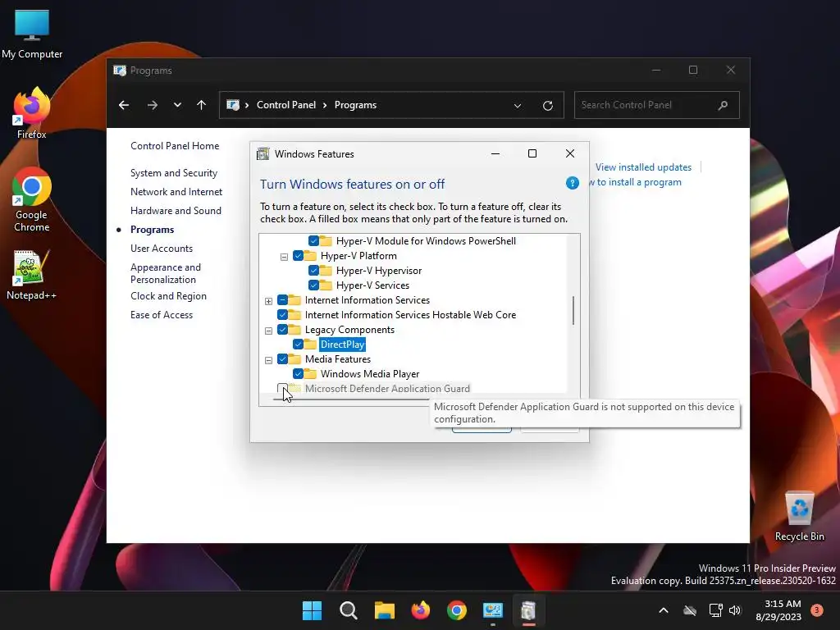Uncheck Hyper-V Services checkbox
The height and width of the screenshot is (630, 840).
pos(314,285)
